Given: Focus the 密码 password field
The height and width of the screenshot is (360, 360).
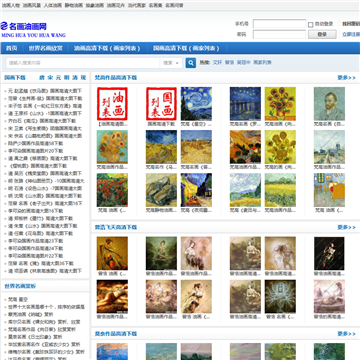Looking at the screenshot, I should [x=279, y=34].
